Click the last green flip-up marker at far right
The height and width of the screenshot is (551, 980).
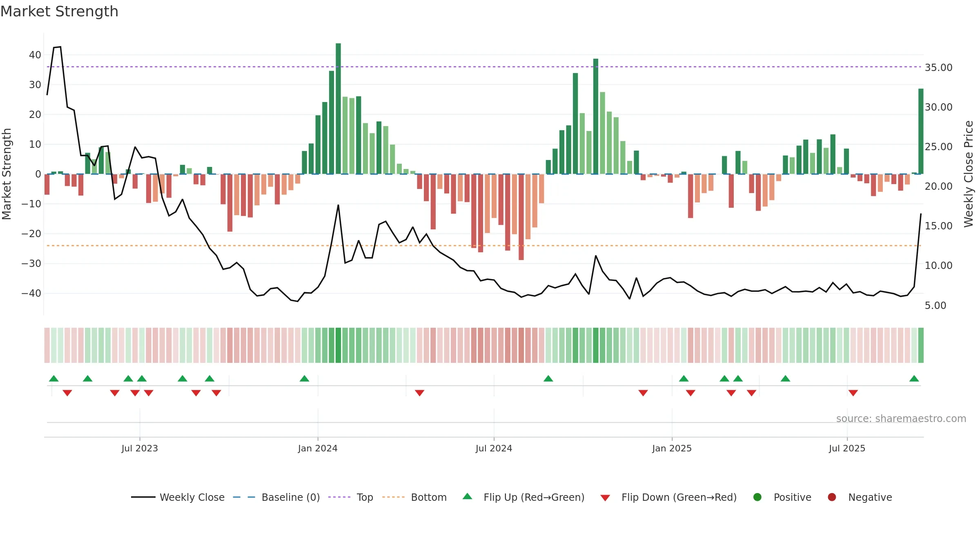point(914,378)
